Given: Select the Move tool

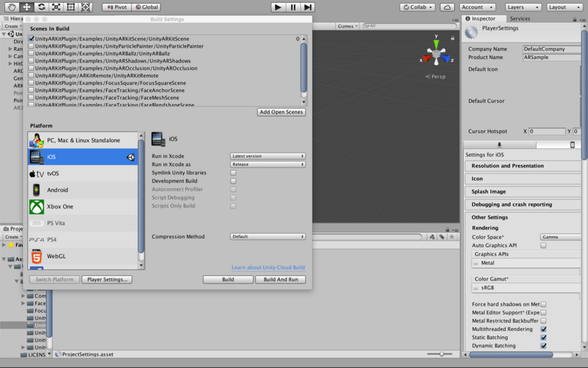Looking at the screenshot, I should point(27,7).
